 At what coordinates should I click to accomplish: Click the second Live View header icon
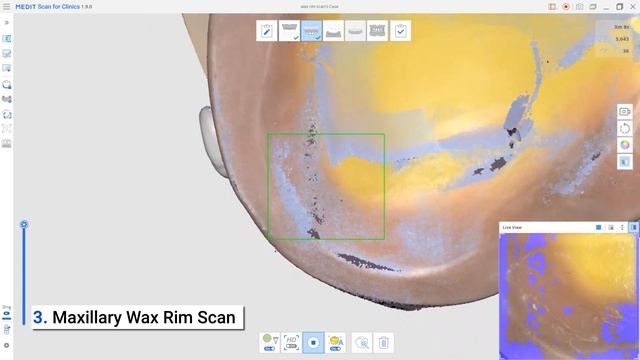tap(611, 227)
